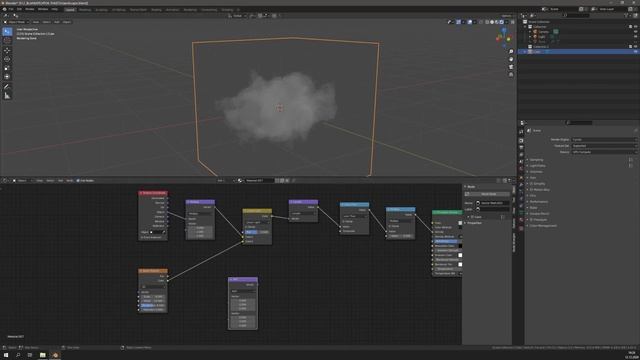640x360 pixels.
Task: Switch to solid viewport shading
Action: (492, 22)
